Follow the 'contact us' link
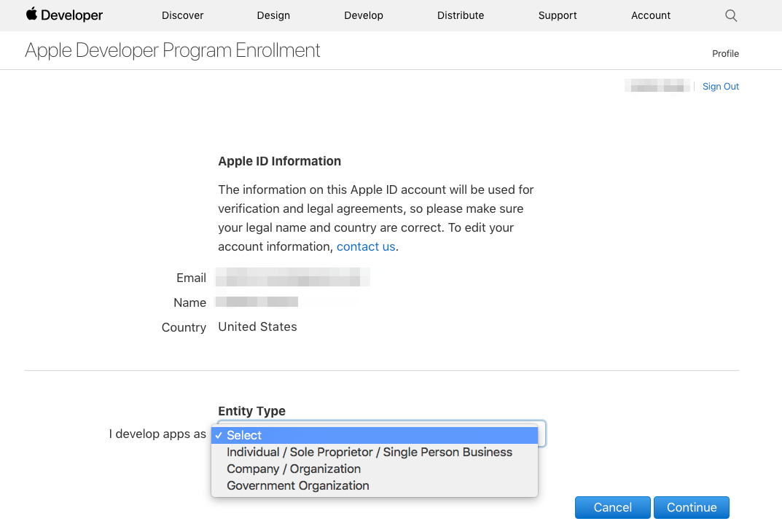The width and height of the screenshot is (782, 532). tap(366, 246)
